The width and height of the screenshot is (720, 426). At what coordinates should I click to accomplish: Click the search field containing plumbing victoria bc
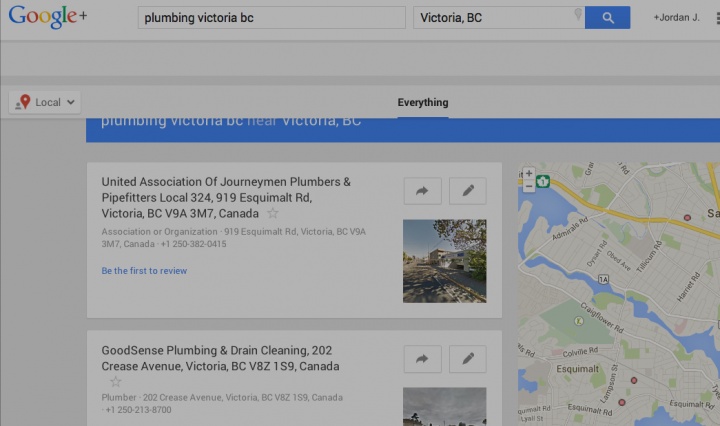271,17
